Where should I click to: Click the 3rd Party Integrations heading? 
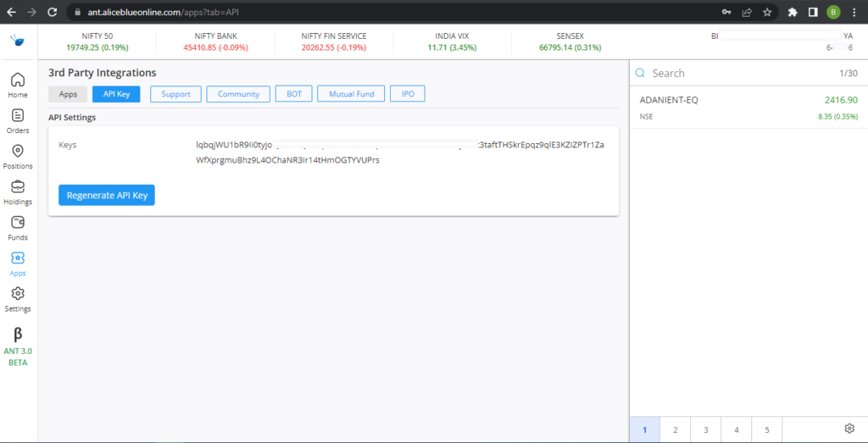[103, 73]
